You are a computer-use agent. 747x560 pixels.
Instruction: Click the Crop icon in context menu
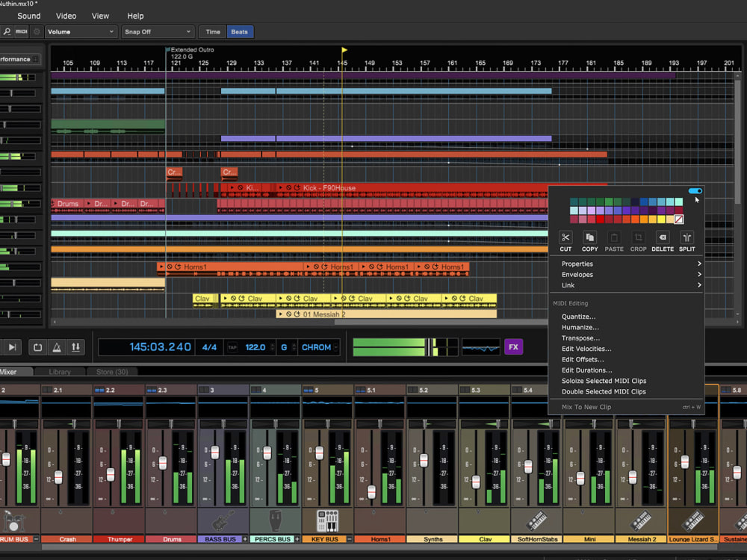click(639, 237)
